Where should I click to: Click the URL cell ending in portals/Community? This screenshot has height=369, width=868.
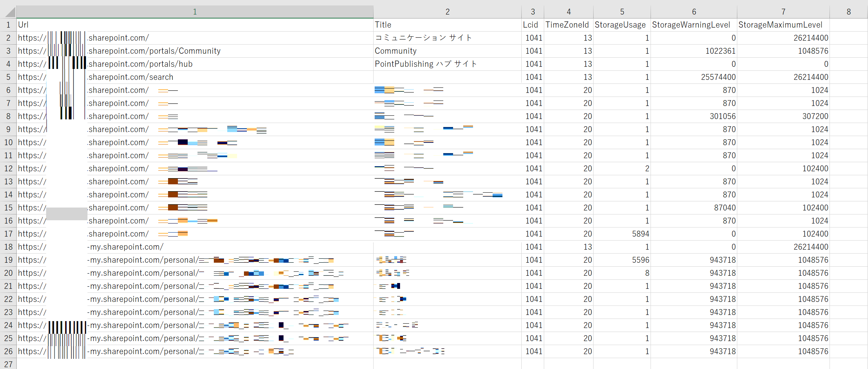(195, 51)
